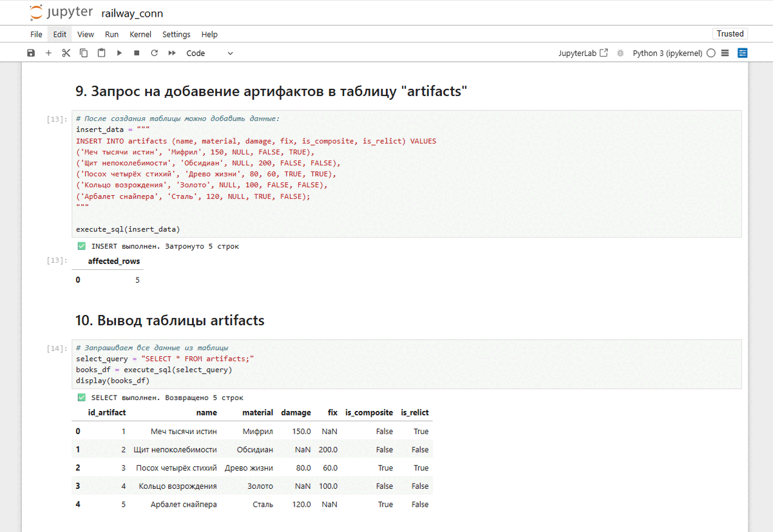This screenshot has height=532, width=773.
Task: Click cell Кольцо возрождения
Action: pyautogui.click(x=178, y=486)
